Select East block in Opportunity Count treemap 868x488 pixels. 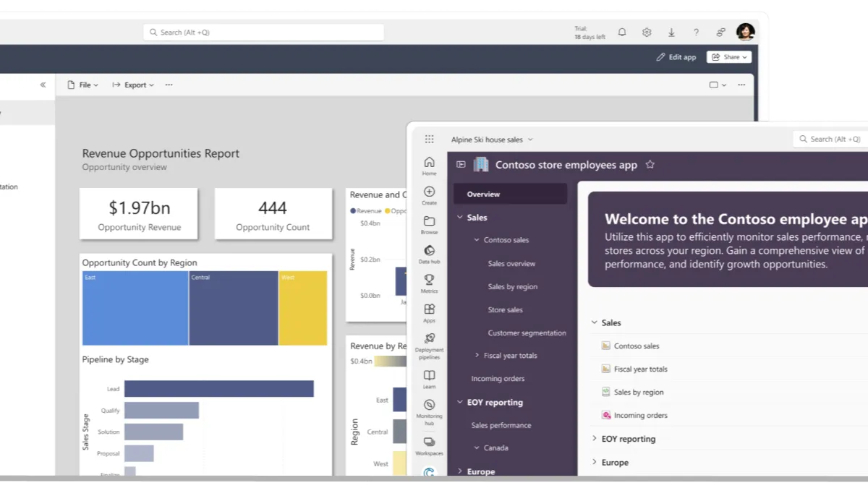135,308
